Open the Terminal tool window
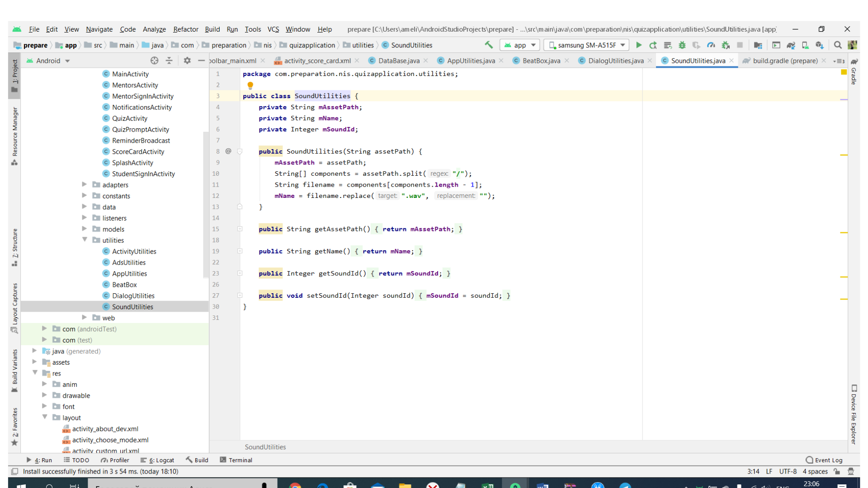Screen dimensions: 868x488 (x=236, y=460)
